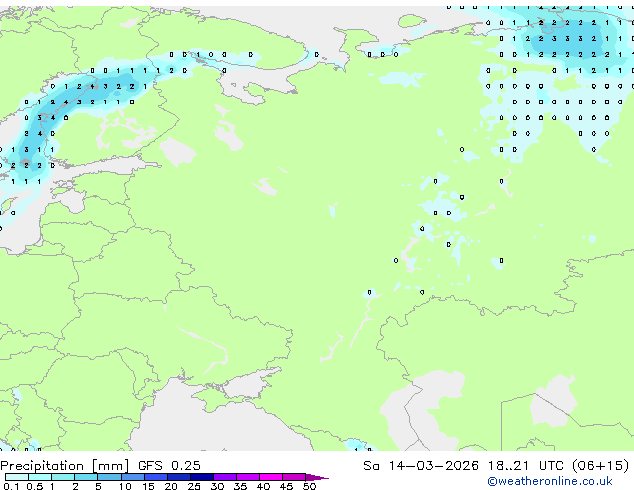The width and height of the screenshot is (634, 490).
Task: Choose the 25–30 mm dark blue box
Action: (201, 477)
